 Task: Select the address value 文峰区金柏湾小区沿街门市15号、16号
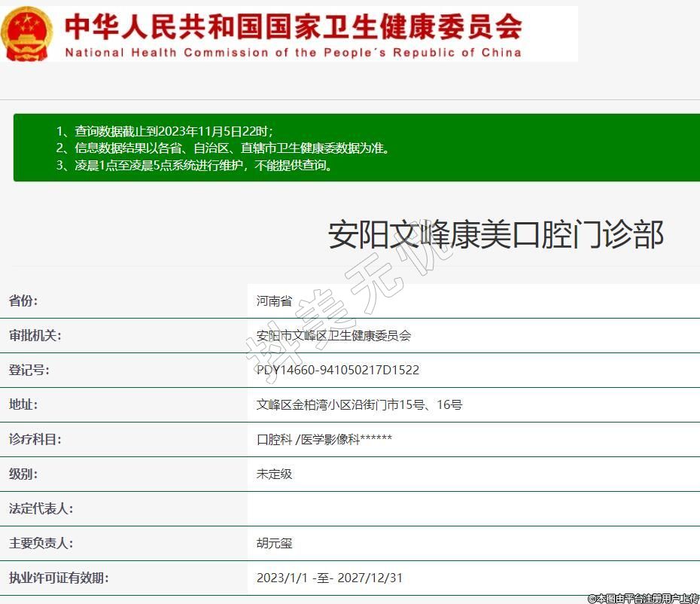coord(359,405)
